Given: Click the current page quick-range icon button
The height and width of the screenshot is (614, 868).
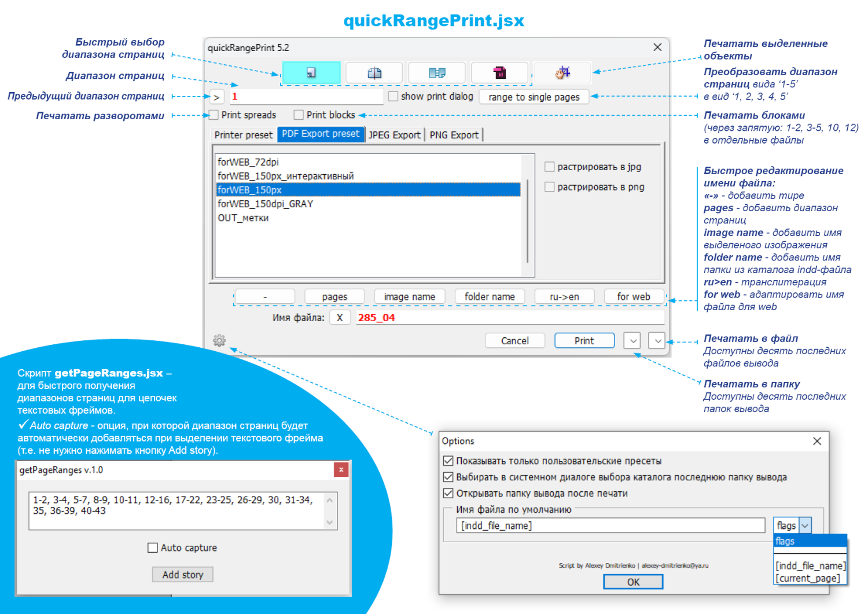Looking at the screenshot, I should tap(311, 72).
